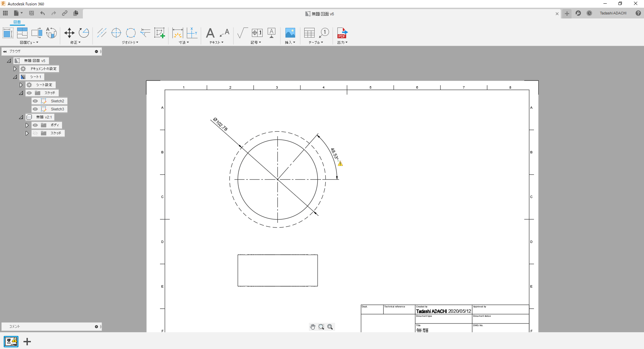Open the Help question mark menu
Viewport: 644px width, 349px height.
point(638,13)
